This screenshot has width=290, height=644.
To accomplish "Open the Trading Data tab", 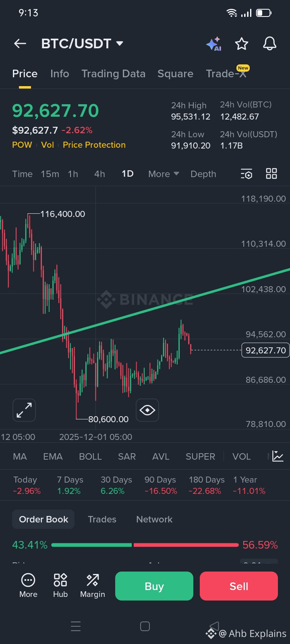I will click(x=114, y=74).
